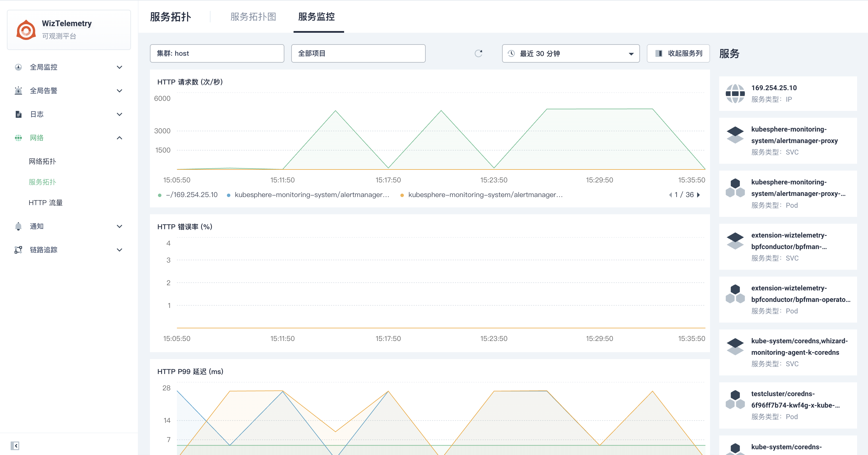868x455 pixels.
Task: Toggle the blue alertmanager legend series
Action: 312,195
